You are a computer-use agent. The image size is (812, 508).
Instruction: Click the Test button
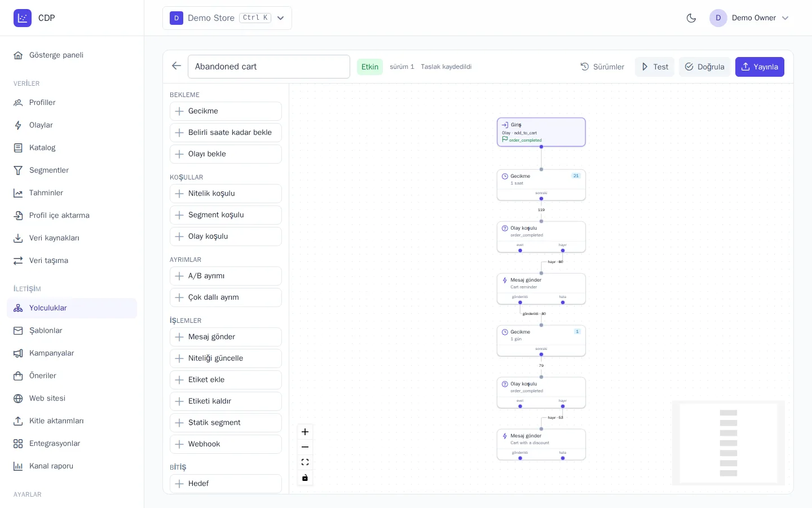point(655,67)
